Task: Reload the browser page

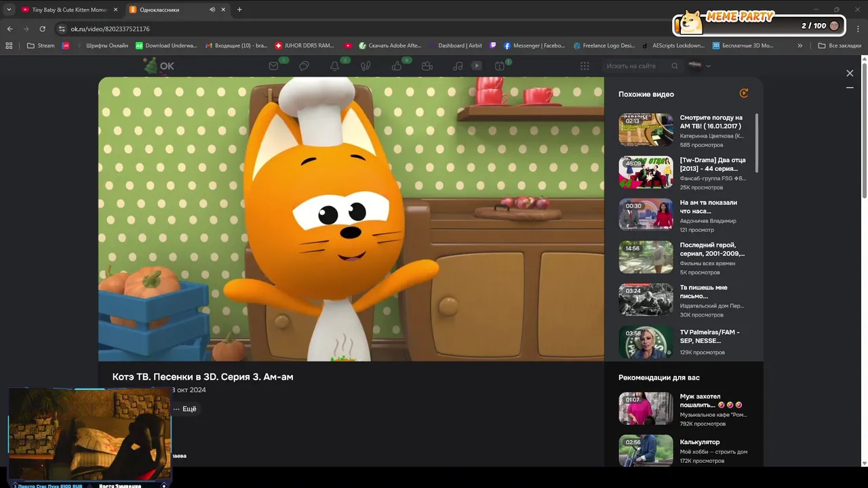Action: pos(42,29)
